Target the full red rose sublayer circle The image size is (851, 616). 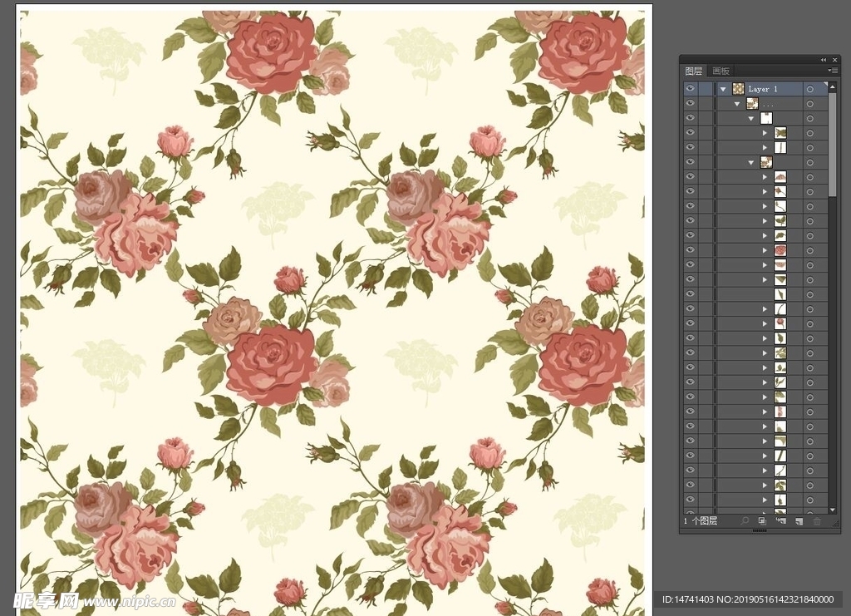tap(809, 250)
